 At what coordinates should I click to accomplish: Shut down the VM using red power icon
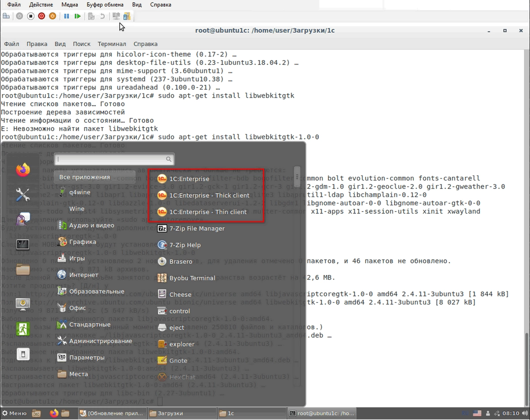tap(42, 16)
